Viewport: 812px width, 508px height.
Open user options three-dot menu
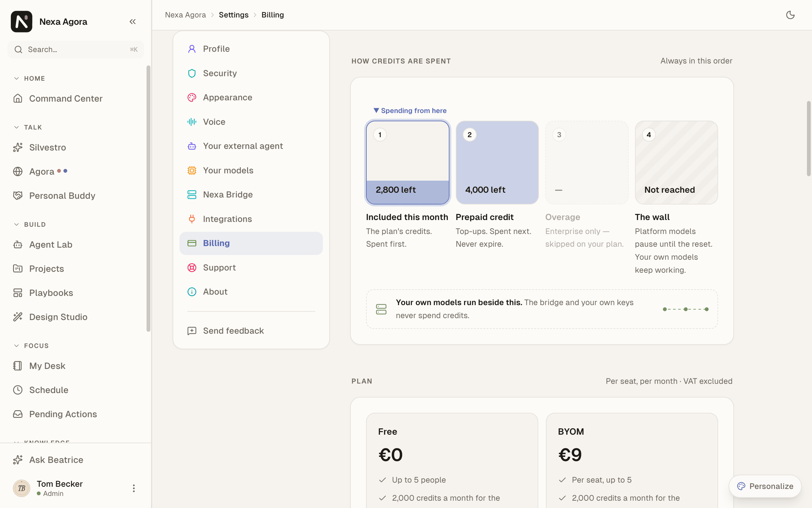pyautogui.click(x=134, y=488)
